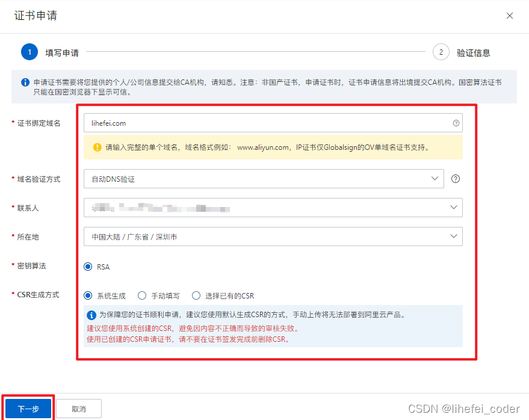The image size is (529, 420).
Task: Expand the 联系人 dropdown
Action: 273,208
